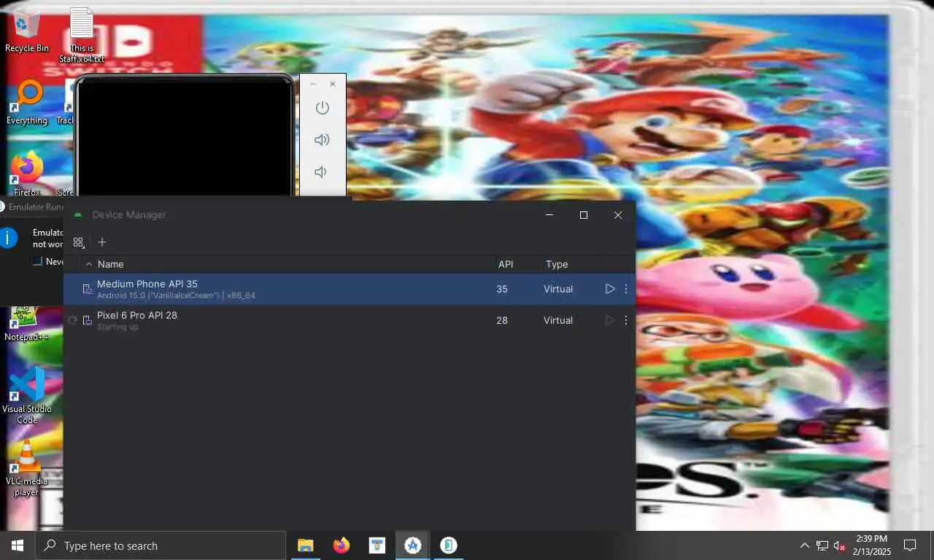This screenshot has width=934, height=560.
Task: Open File Explorer from the taskbar
Action: click(305, 545)
